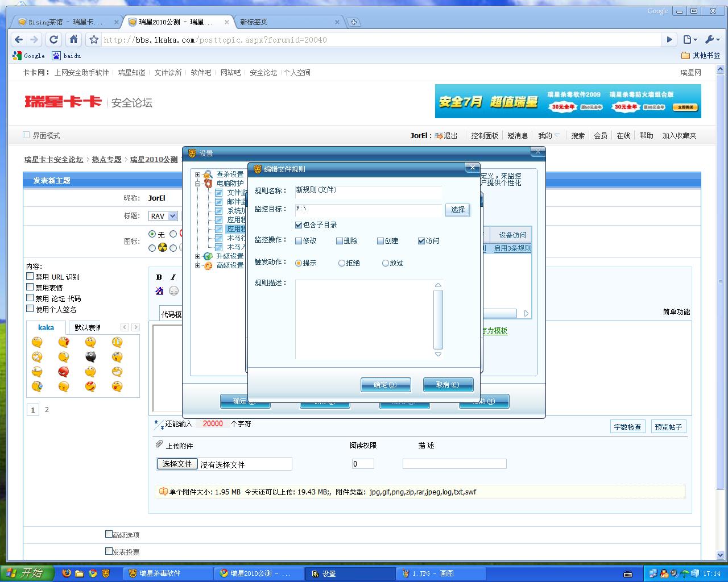Click the 预览帖子 button
The height and width of the screenshot is (582, 728).
pyautogui.click(x=668, y=427)
